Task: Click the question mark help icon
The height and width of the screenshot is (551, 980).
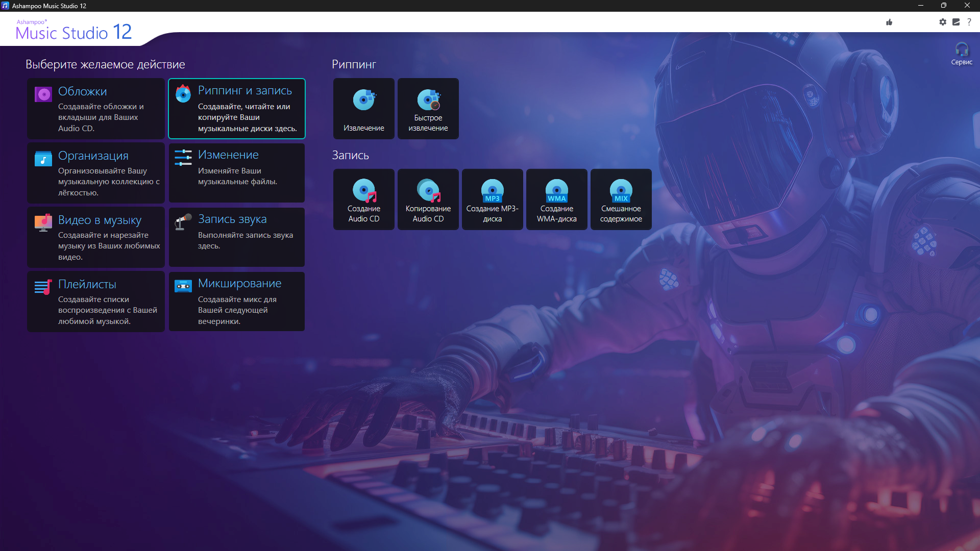Action: [x=969, y=22]
